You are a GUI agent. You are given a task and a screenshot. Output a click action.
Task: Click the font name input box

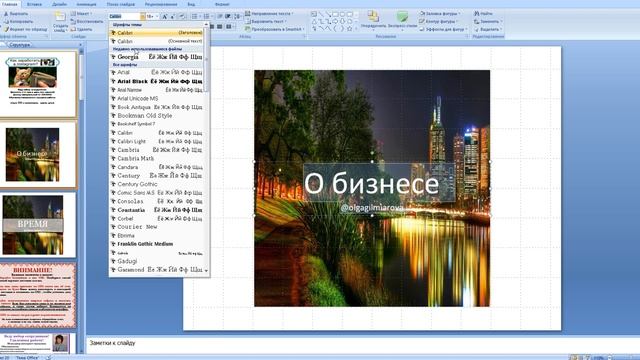pos(124,16)
